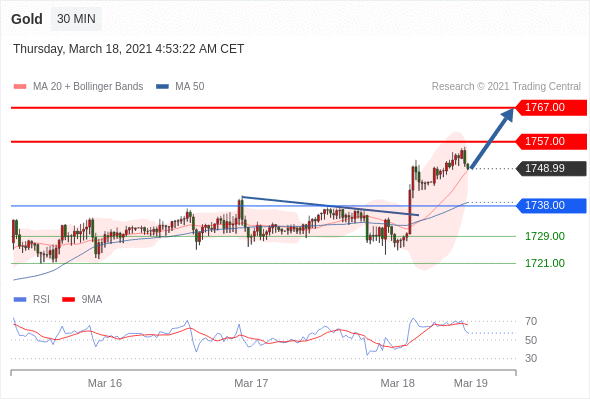Click the 1767.00 resistance price tag
Screen dimensions: 590x400
(x=551, y=108)
